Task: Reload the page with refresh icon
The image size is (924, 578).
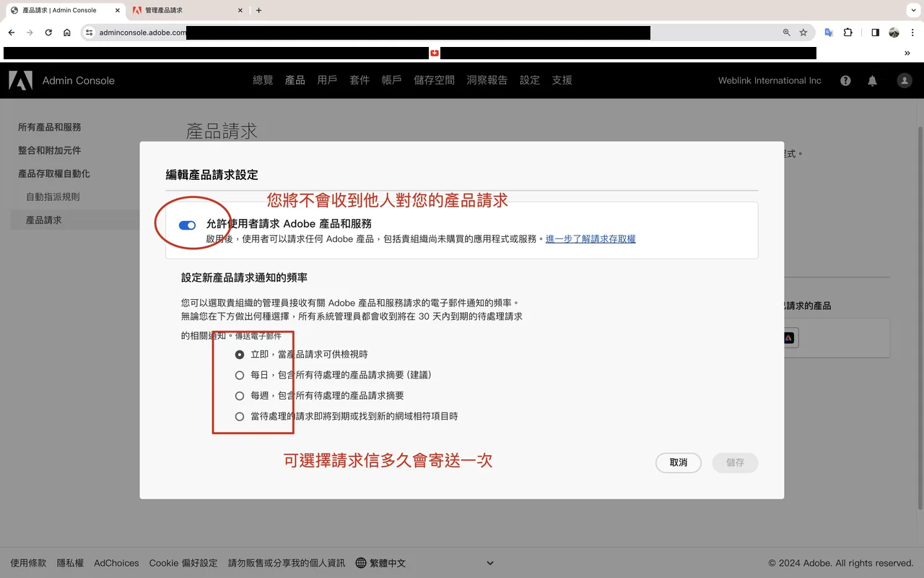Action: click(48, 33)
